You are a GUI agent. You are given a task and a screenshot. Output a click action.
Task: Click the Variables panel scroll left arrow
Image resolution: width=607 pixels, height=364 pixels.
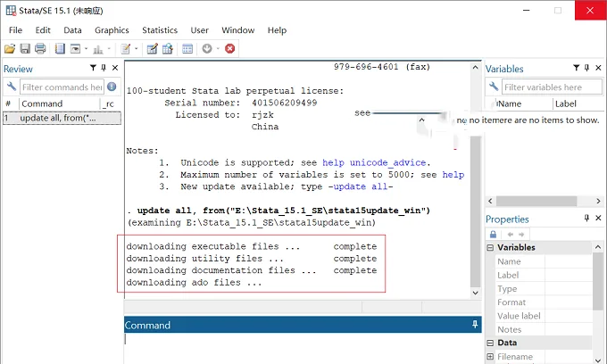pyautogui.click(x=490, y=201)
